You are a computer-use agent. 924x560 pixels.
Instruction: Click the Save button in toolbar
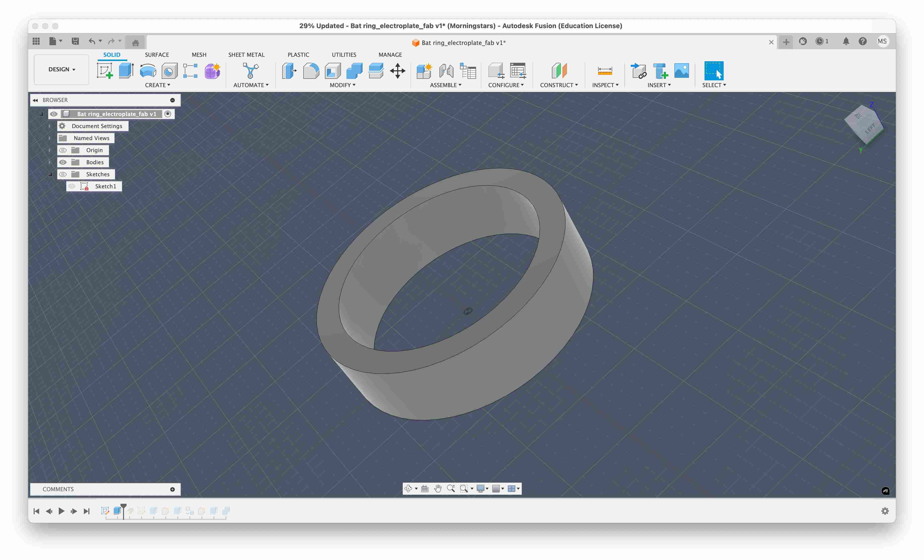[x=75, y=41]
